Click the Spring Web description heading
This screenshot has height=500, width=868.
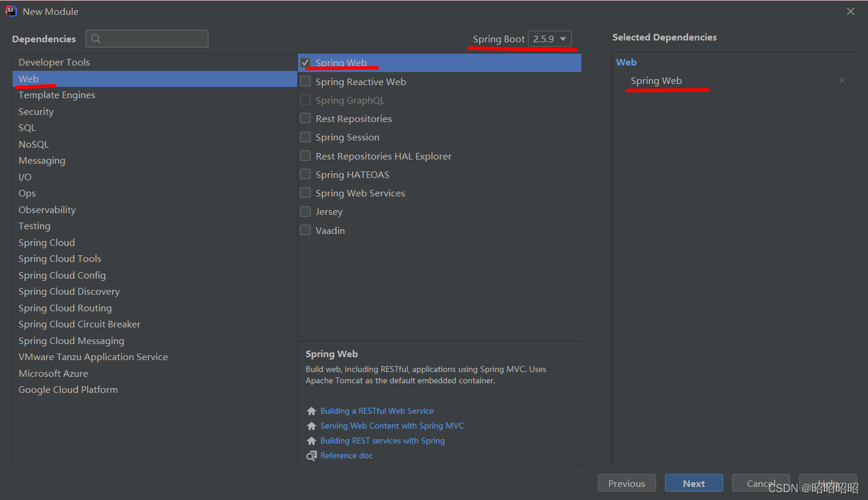(x=332, y=354)
